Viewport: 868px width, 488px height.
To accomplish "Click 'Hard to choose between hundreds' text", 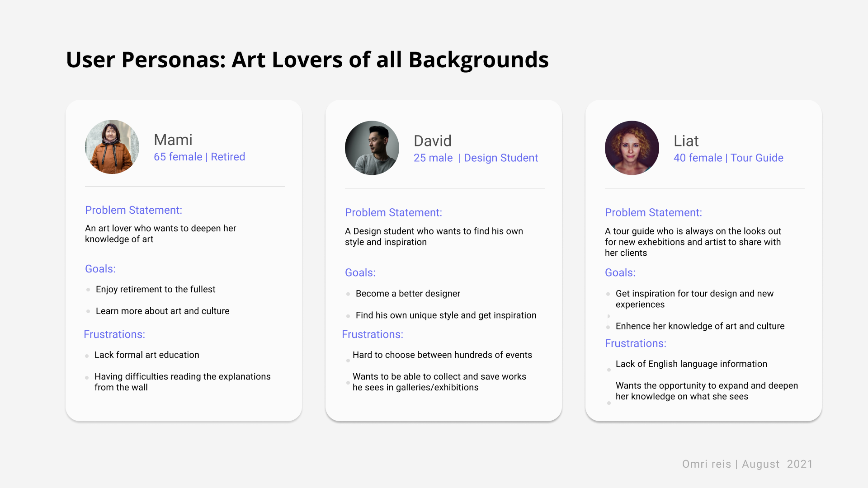I will coord(442,355).
